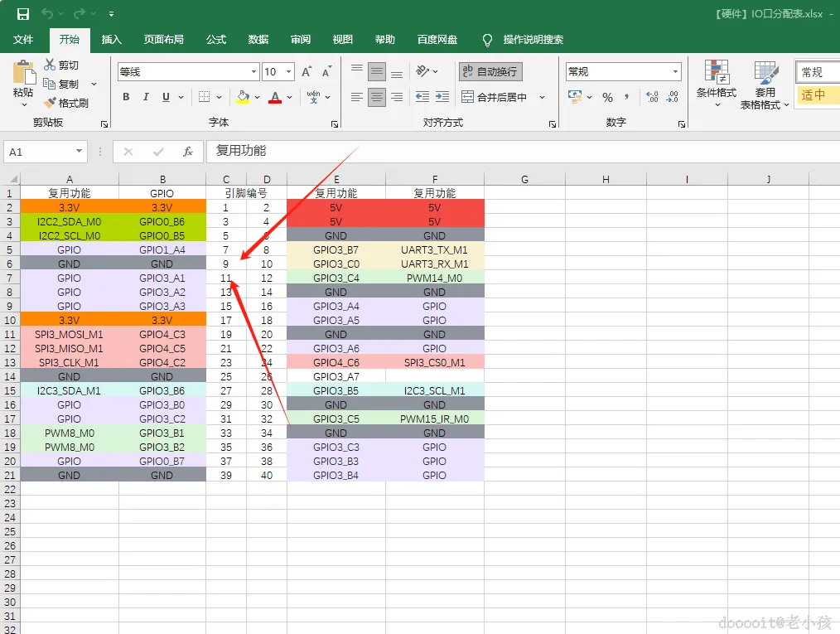
Task: Apply comma style format
Action: point(626,97)
